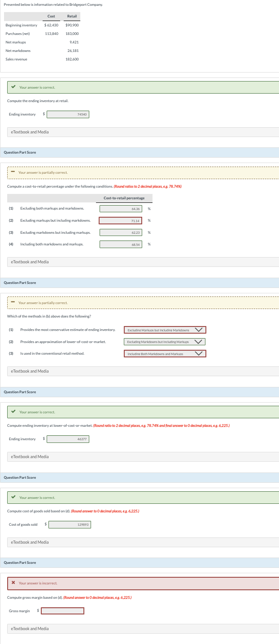Click the $62,430 beginning inventory cost value
The image size is (279, 644).
[x=52, y=25]
